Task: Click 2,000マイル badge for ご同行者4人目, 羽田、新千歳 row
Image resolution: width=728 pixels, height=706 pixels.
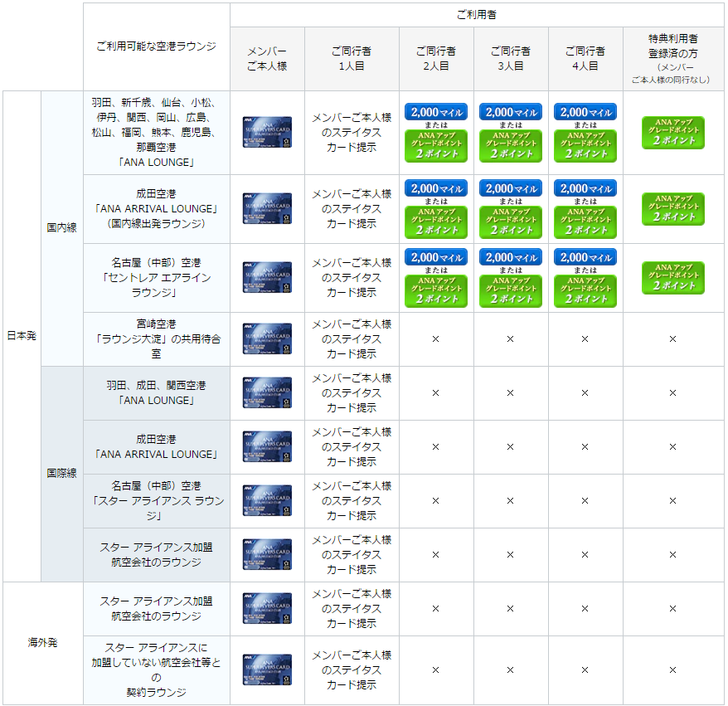Action: pyautogui.click(x=585, y=112)
